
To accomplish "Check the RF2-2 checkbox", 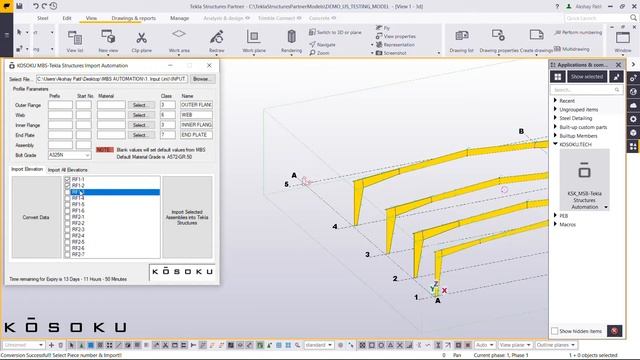I will (x=67, y=223).
